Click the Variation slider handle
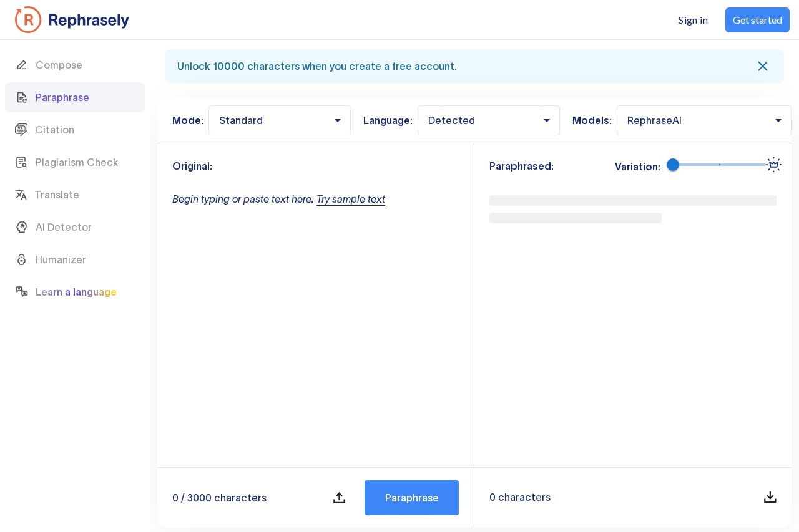 [673, 165]
